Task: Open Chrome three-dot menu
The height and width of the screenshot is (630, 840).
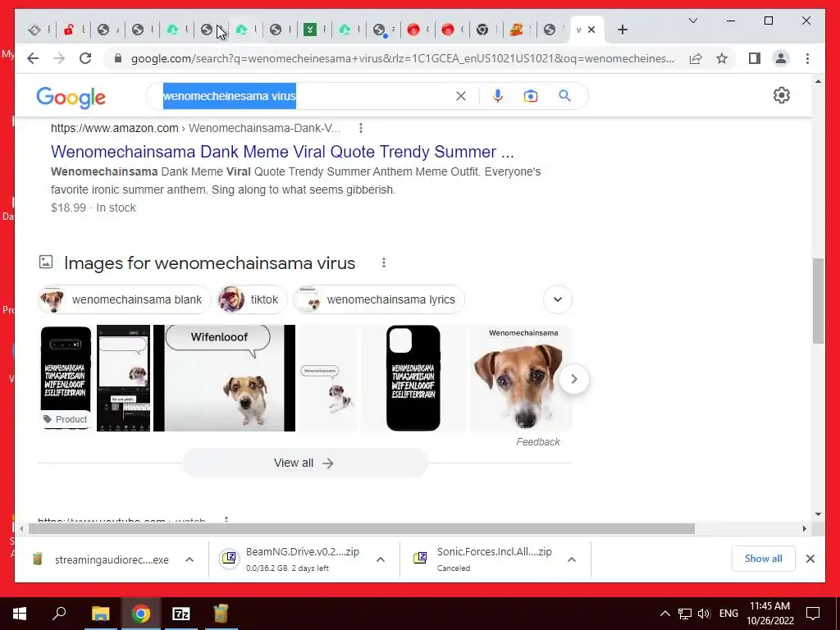Action: pos(807,58)
